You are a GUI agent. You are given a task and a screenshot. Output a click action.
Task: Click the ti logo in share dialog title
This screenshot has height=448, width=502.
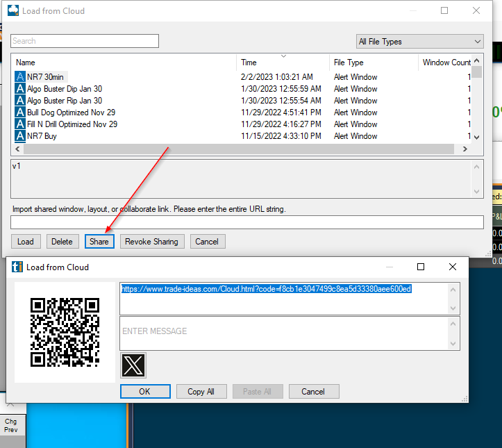[x=17, y=267]
